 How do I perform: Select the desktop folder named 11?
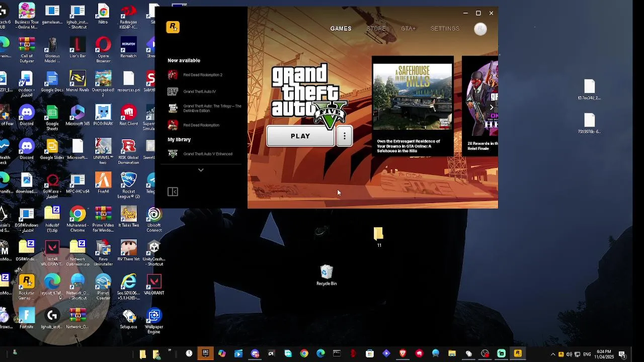click(x=378, y=237)
